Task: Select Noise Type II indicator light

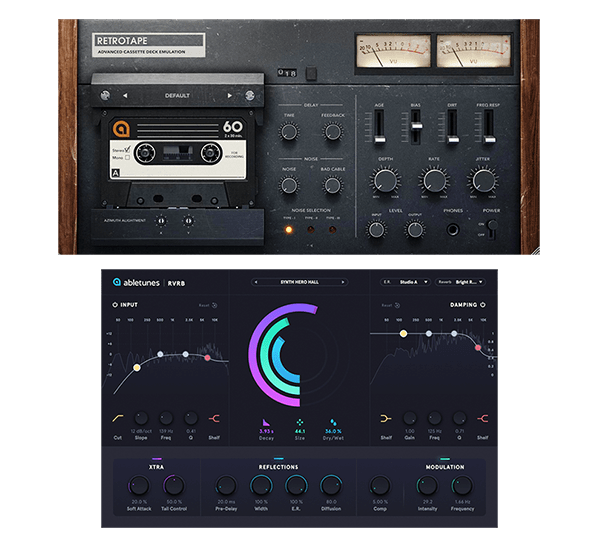Action: point(311,230)
